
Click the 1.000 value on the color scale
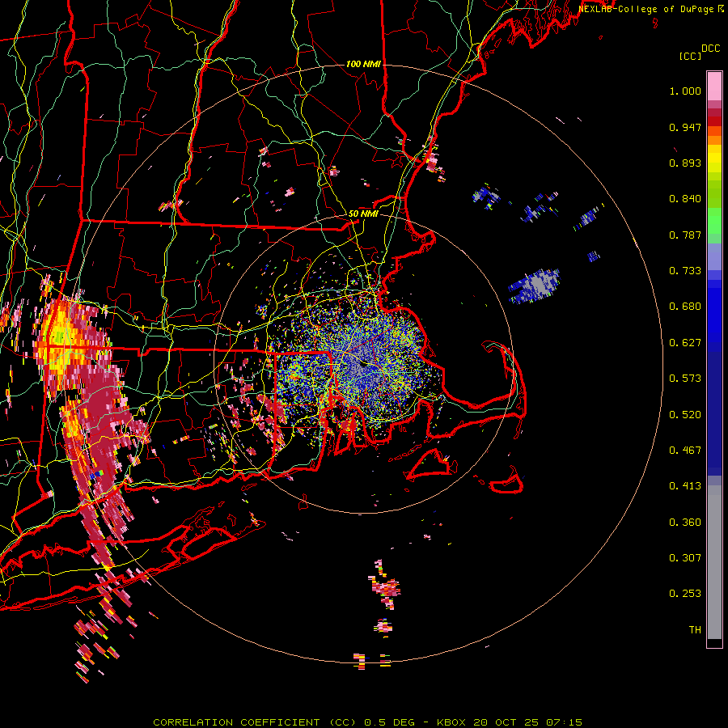(685, 91)
